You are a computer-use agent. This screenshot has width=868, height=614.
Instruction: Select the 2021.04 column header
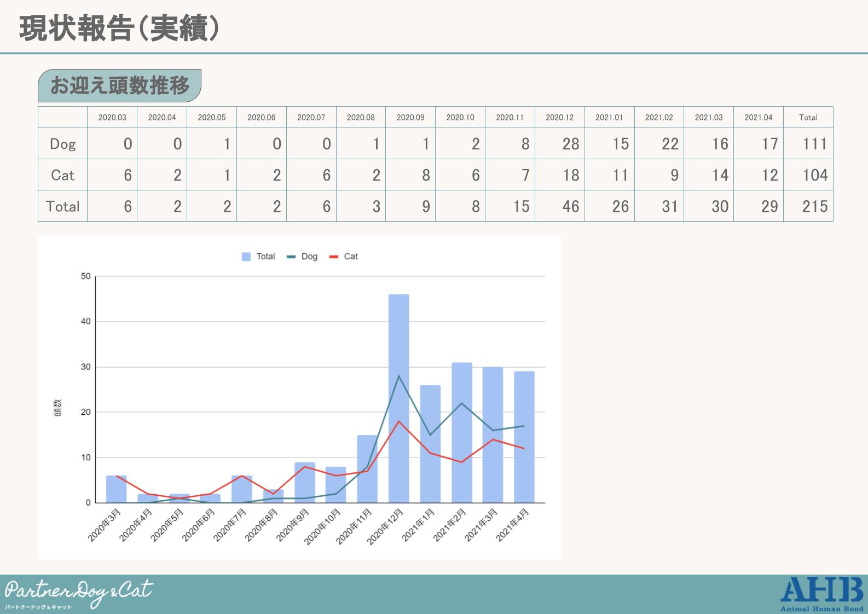tap(758, 117)
